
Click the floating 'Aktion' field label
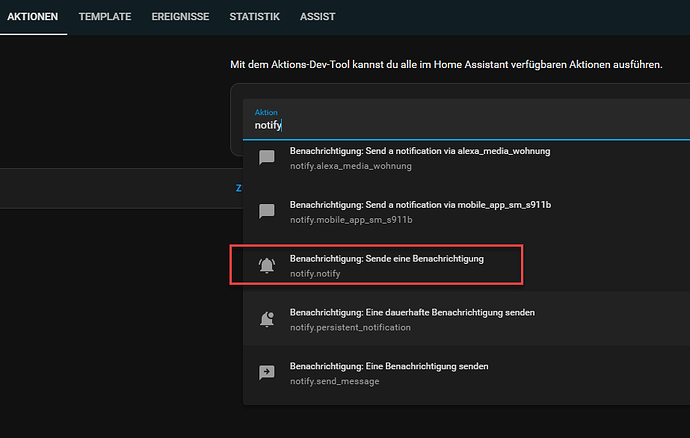pos(266,113)
